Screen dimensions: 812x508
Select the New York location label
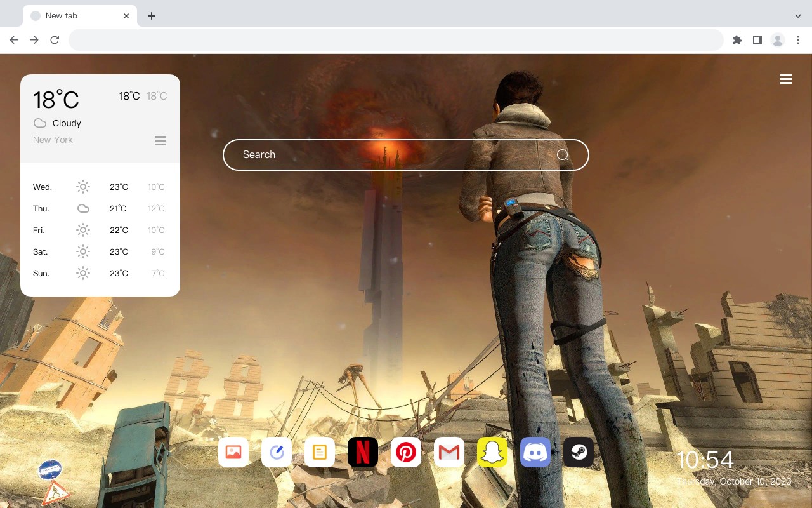tap(53, 140)
